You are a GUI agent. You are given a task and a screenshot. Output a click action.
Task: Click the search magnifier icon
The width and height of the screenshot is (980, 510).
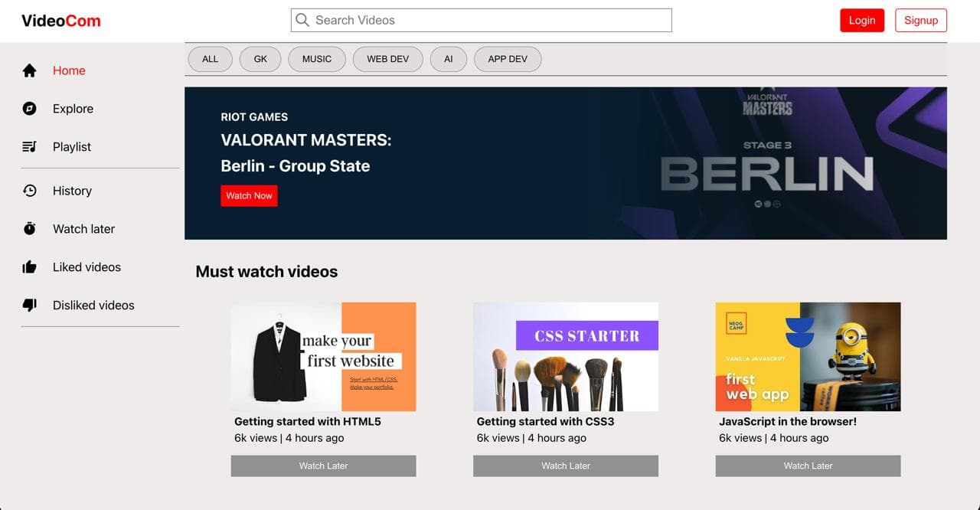[x=302, y=20]
